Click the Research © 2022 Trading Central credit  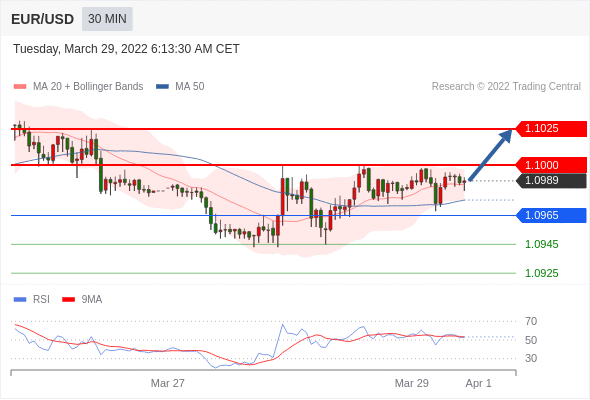(x=506, y=87)
